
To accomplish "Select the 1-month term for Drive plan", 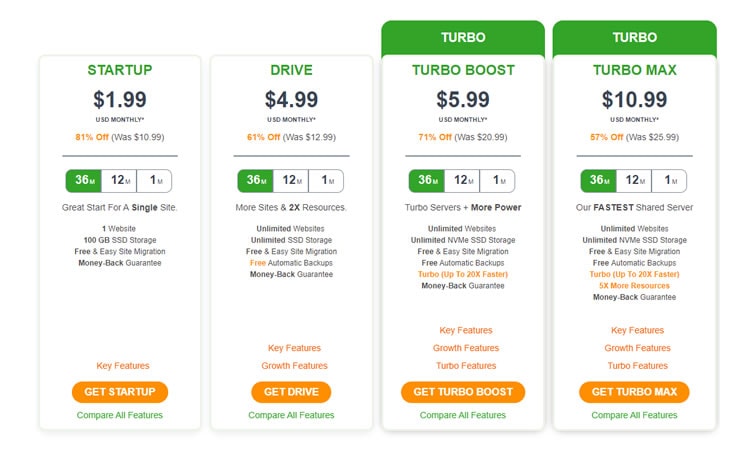I will tap(326, 181).
